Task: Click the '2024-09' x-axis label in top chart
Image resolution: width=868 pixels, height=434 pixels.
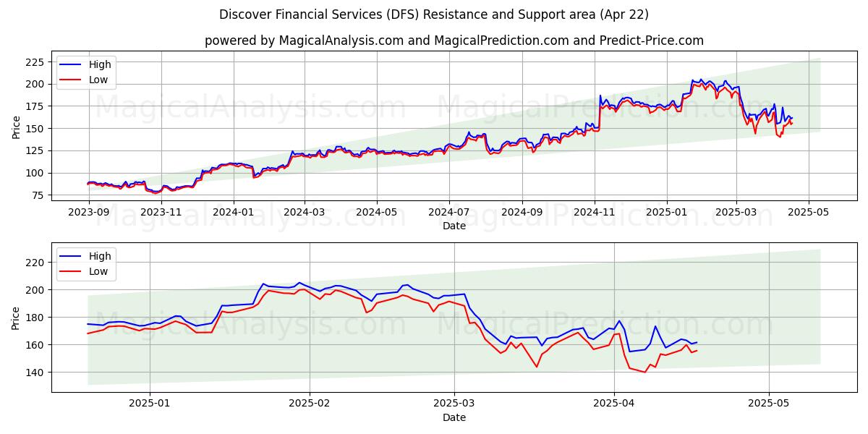Action: (x=523, y=213)
